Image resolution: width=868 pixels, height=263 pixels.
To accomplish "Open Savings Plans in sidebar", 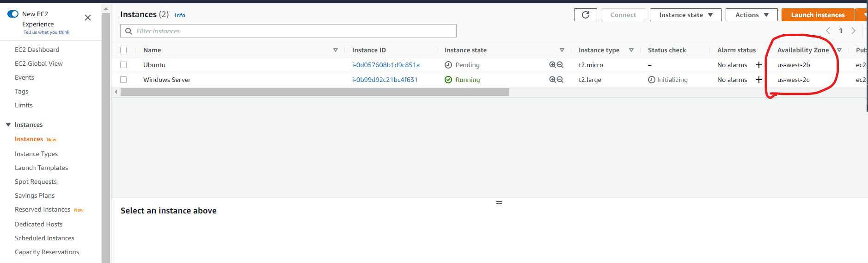I will [35, 195].
